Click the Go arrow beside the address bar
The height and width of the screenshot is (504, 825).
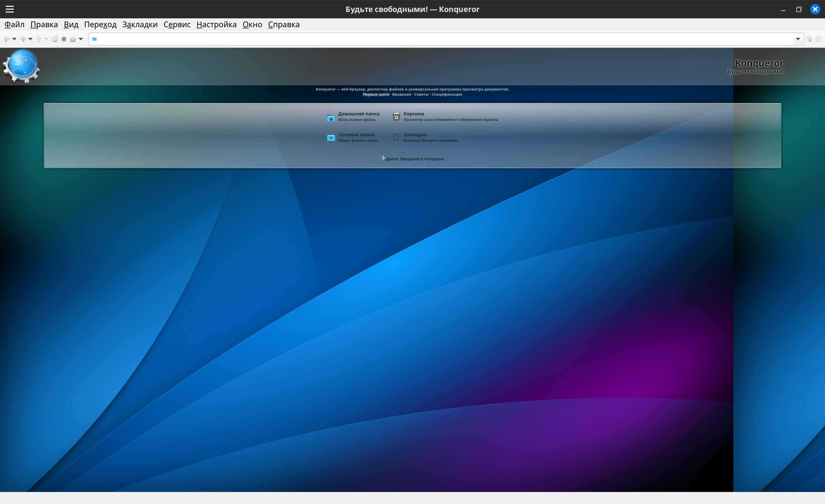click(x=809, y=39)
